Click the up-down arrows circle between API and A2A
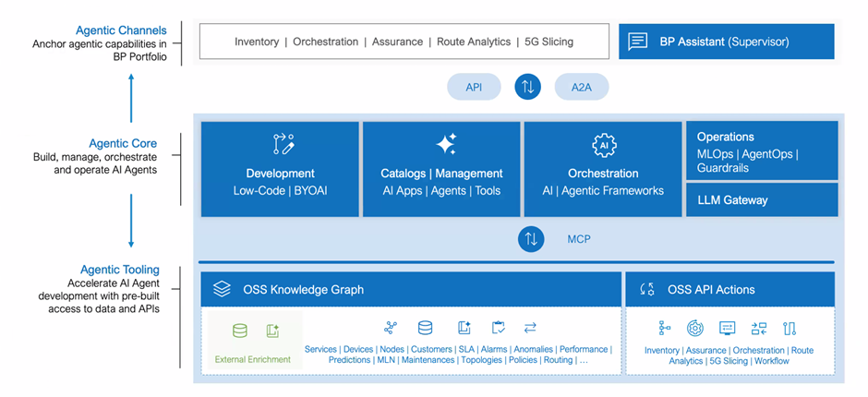Image resolution: width=868 pixels, height=397 pixels. pos(527,88)
